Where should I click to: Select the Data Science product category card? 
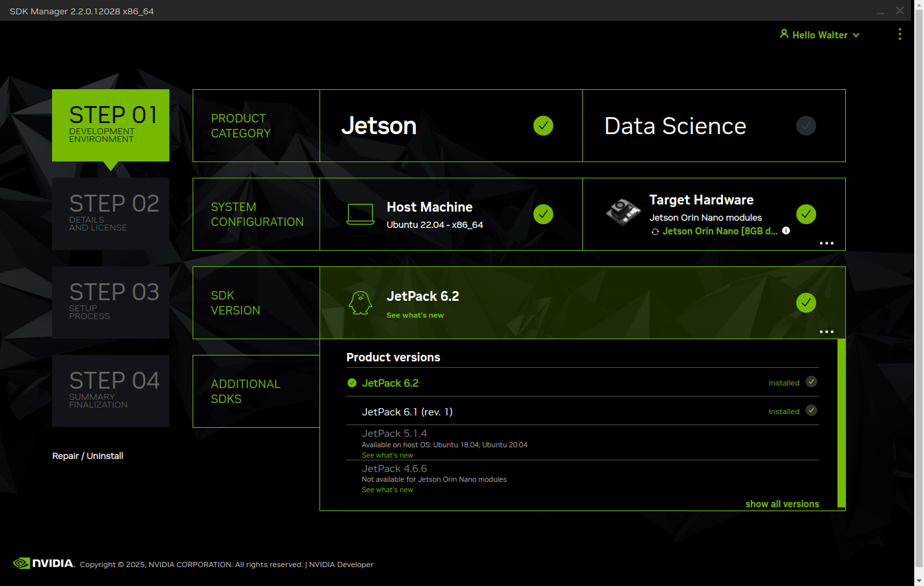(714, 126)
